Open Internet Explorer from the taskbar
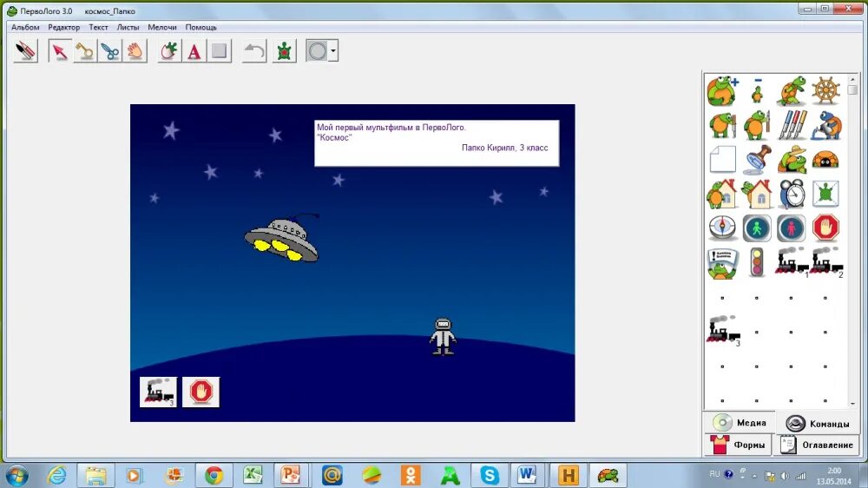868x488 pixels. [57, 475]
